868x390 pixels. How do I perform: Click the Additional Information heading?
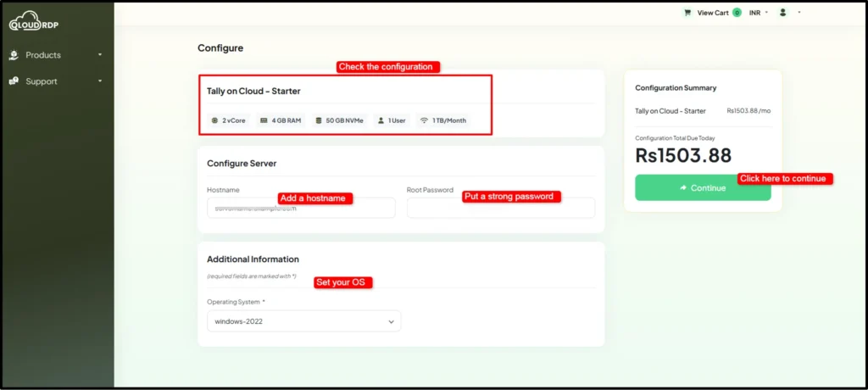(253, 259)
